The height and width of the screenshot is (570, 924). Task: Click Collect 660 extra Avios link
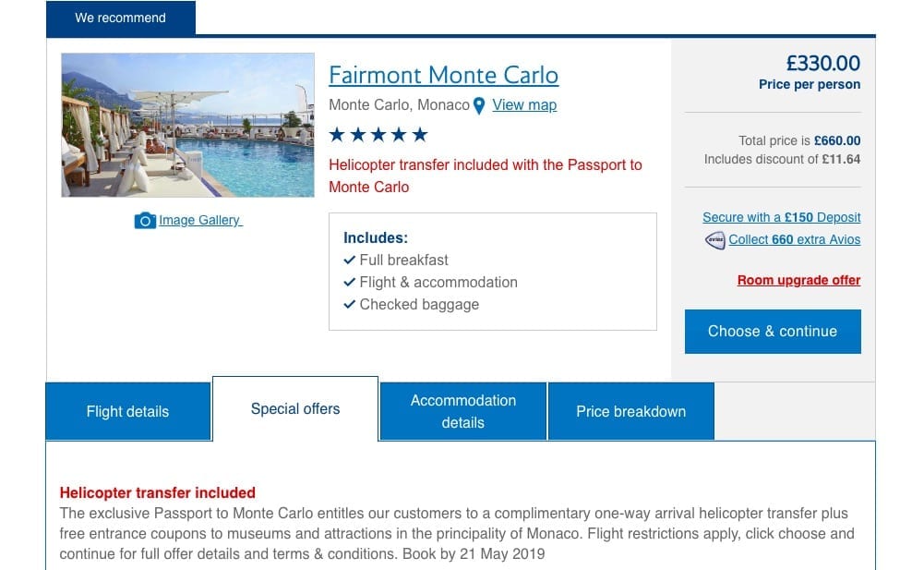pos(794,240)
